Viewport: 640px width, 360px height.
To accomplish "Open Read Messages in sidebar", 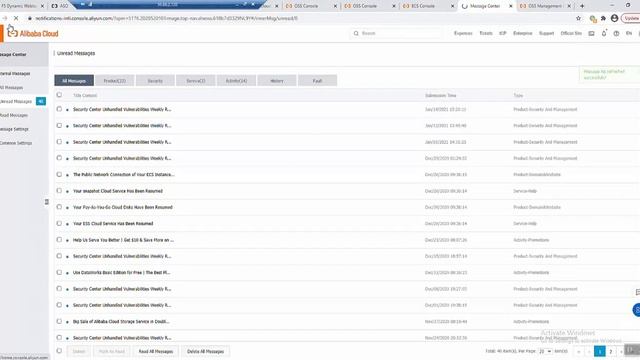I will [x=14, y=115].
